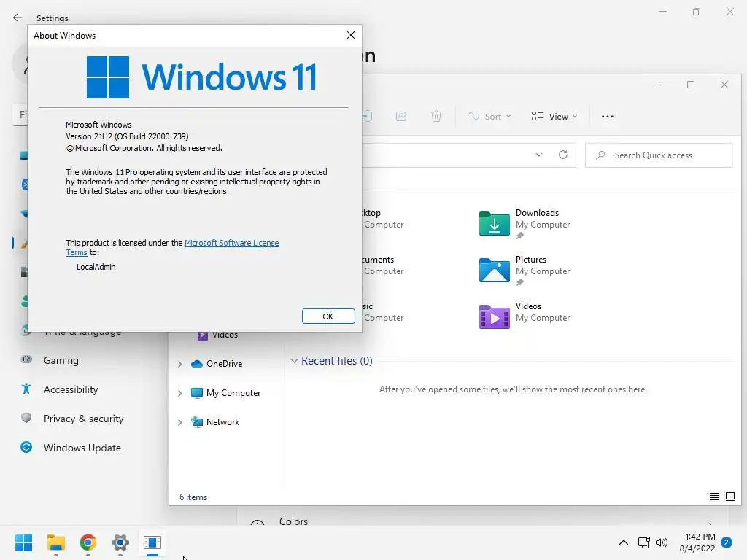Open View dropdown in File Explorer
747x560 pixels.
554,116
